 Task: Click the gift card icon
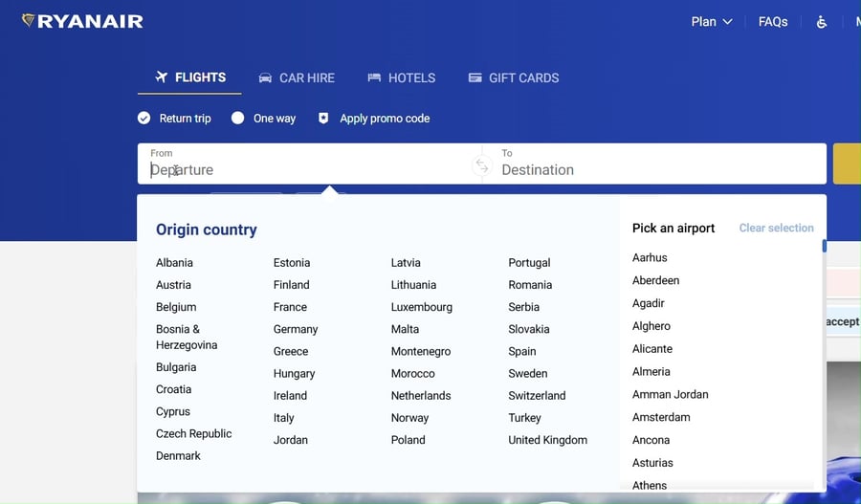point(475,78)
